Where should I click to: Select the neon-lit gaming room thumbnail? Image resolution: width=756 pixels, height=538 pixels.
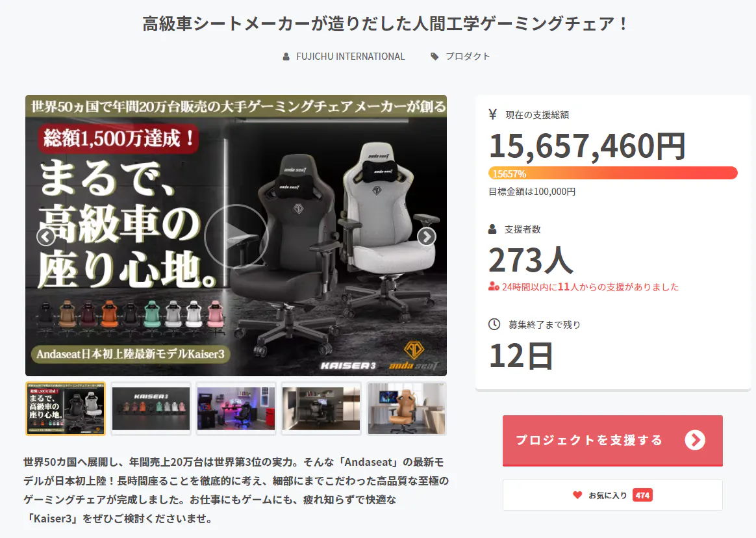point(236,409)
